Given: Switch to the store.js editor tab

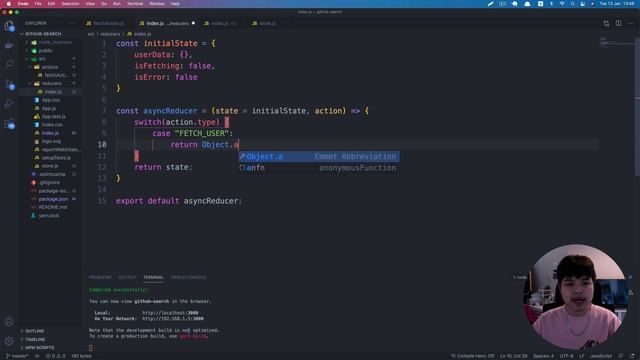Looking at the screenshot, I should click(264, 23).
